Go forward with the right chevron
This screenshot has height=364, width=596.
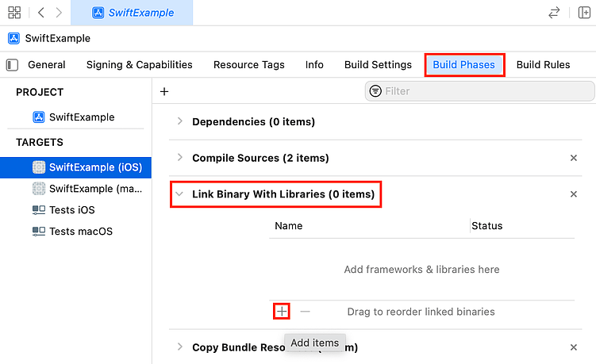pos(59,13)
